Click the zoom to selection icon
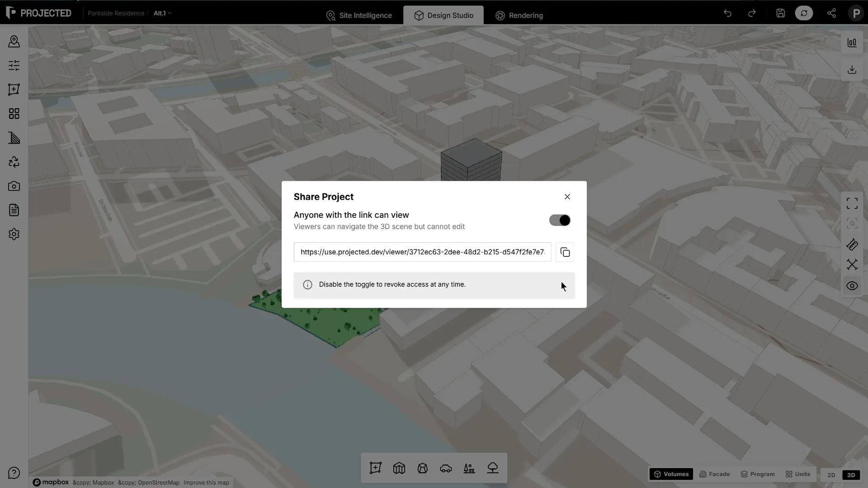This screenshot has width=868, height=488. pyautogui.click(x=852, y=224)
